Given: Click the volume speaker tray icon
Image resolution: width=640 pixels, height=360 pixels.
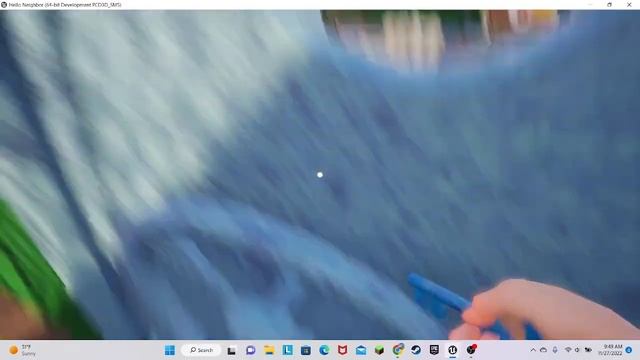Looking at the screenshot, I should tap(577, 350).
